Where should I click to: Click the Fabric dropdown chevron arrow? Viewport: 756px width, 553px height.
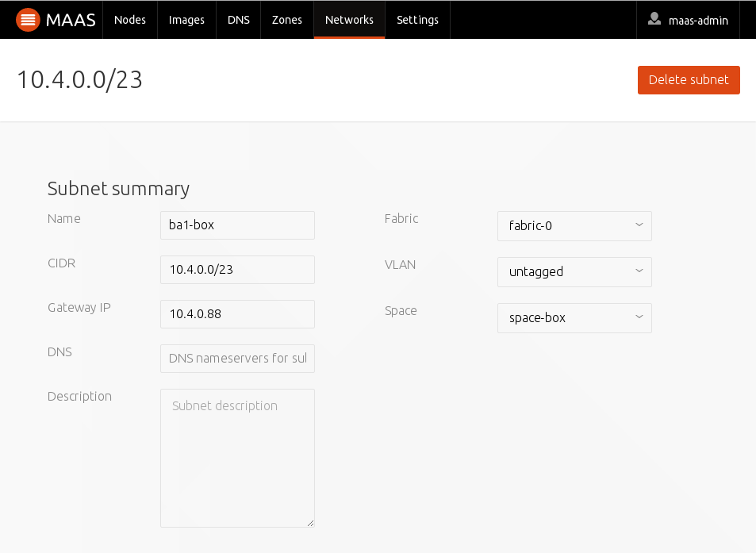(x=639, y=225)
